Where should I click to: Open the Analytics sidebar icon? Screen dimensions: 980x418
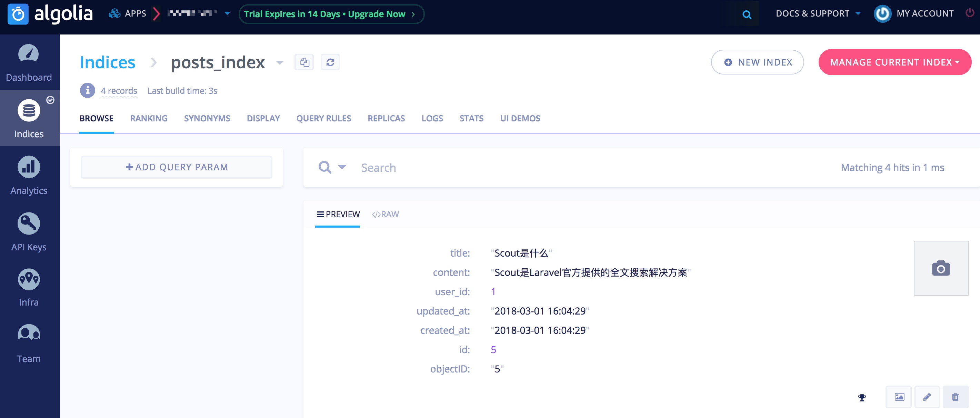[29, 167]
